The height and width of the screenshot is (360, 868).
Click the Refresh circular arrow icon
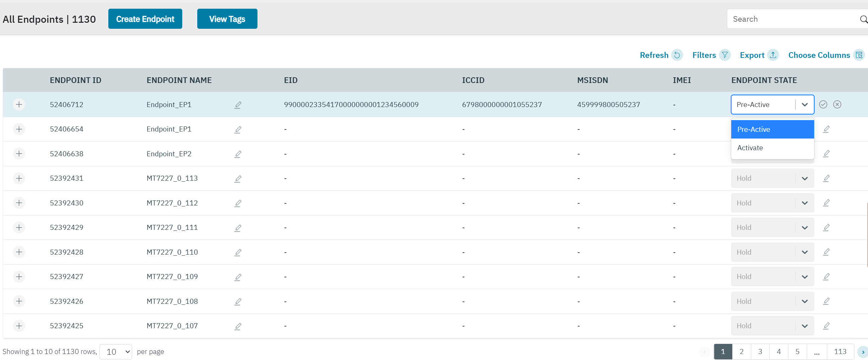click(677, 55)
